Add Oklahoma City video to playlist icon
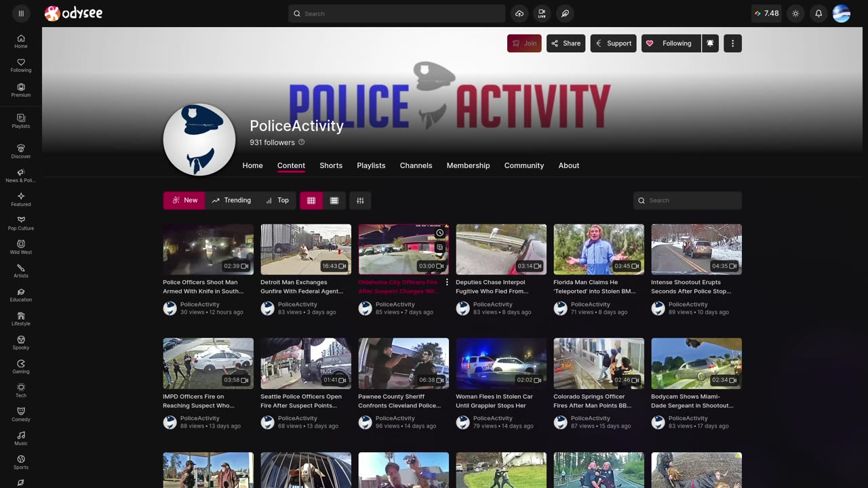The width and height of the screenshot is (868, 488). click(x=439, y=247)
